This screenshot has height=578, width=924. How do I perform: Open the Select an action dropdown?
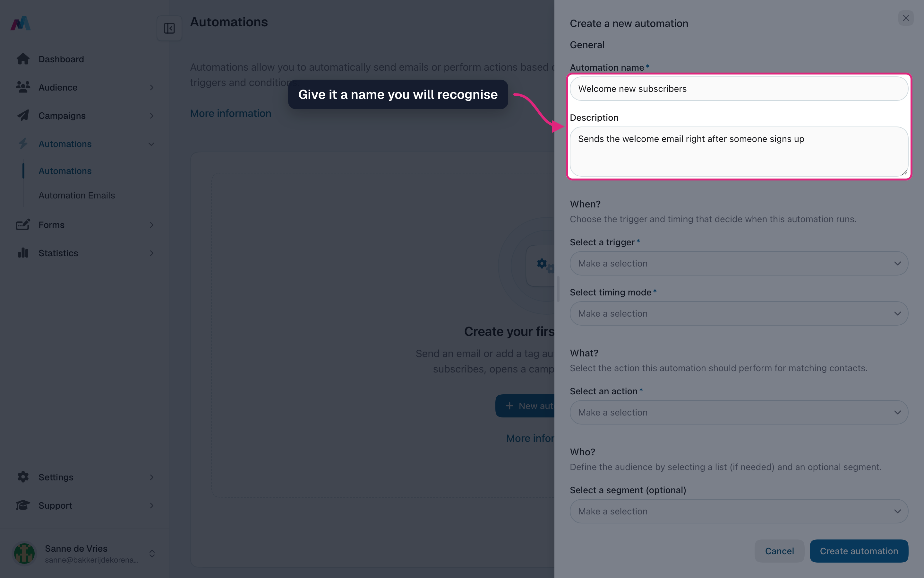[739, 412]
